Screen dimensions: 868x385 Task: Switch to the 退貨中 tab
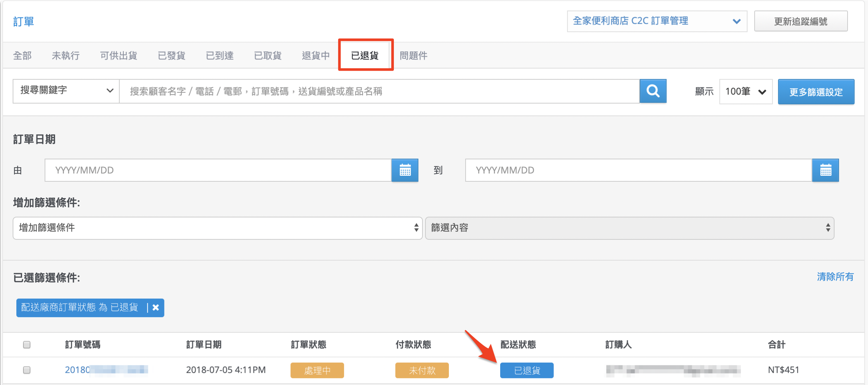point(316,55)
